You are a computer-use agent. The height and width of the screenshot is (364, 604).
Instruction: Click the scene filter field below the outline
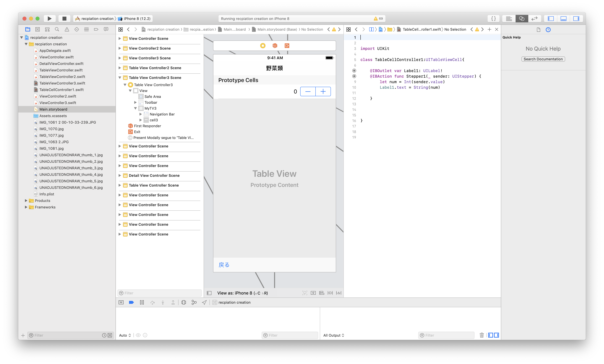[x=159, y=293]
